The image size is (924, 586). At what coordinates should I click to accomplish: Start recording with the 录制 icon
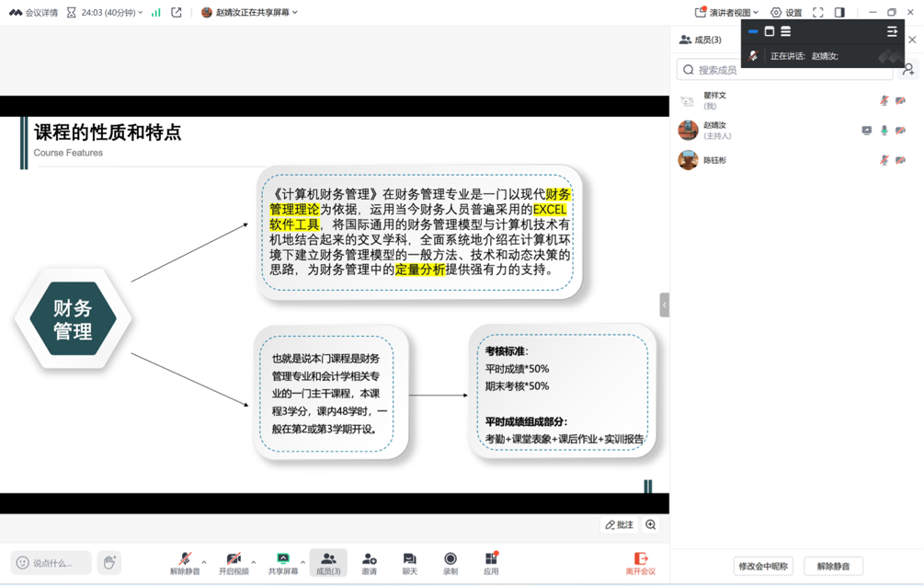(x=450, y=559)
